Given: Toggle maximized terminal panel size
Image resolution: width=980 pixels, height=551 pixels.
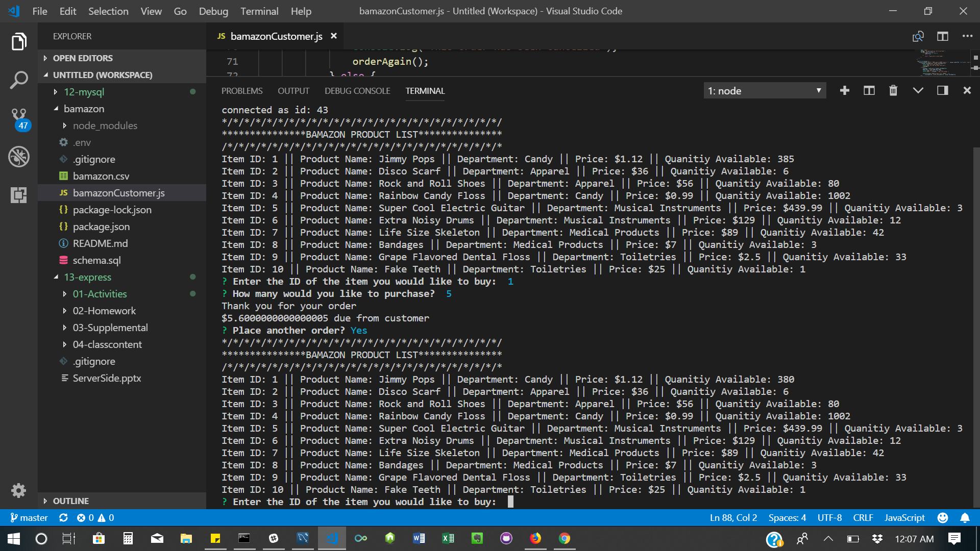Looking at the screenshot, I should [x=918, y=91].
